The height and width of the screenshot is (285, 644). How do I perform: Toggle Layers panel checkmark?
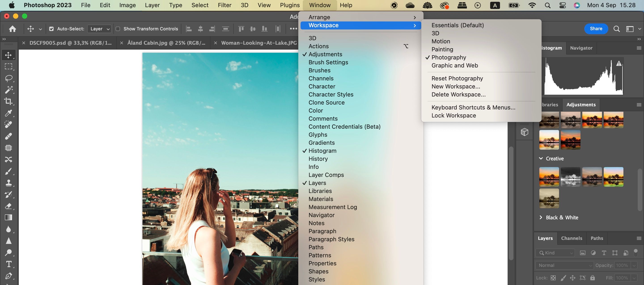(304, 183)
